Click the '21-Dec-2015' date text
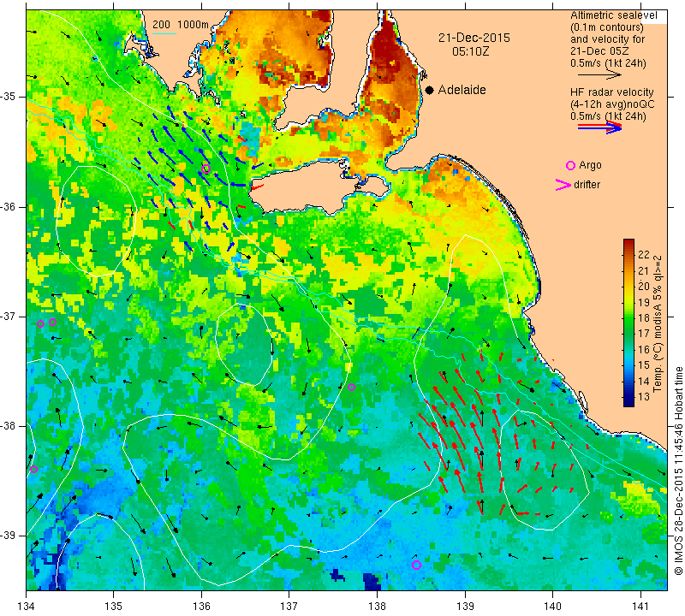 (474, 38)
